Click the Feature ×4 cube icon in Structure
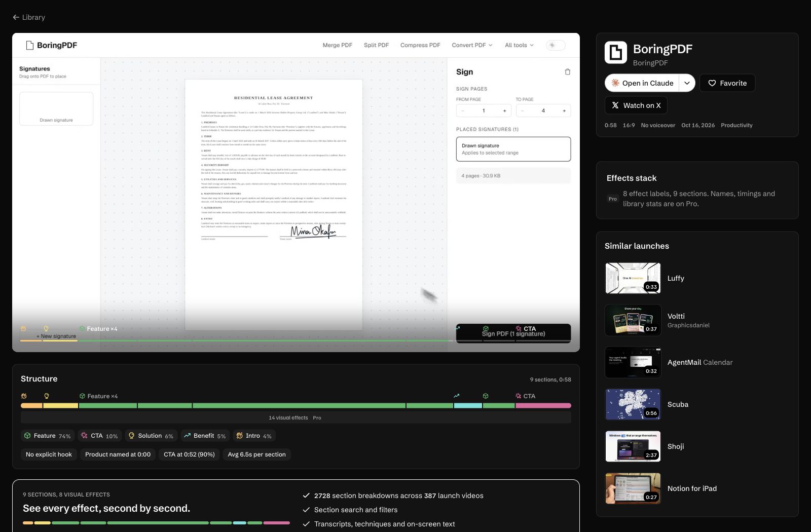This screenshot has width=811, height=532. 82,396
